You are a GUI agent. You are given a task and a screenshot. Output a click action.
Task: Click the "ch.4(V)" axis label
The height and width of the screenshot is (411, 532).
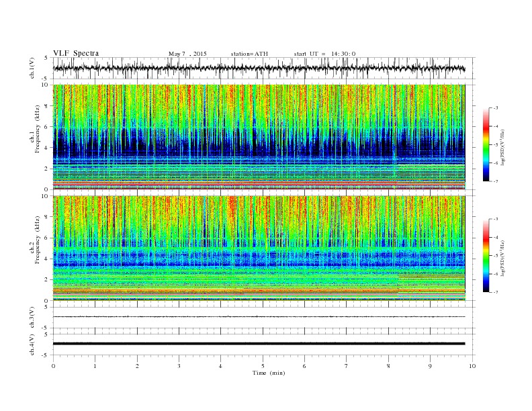[x=32, y=345]
